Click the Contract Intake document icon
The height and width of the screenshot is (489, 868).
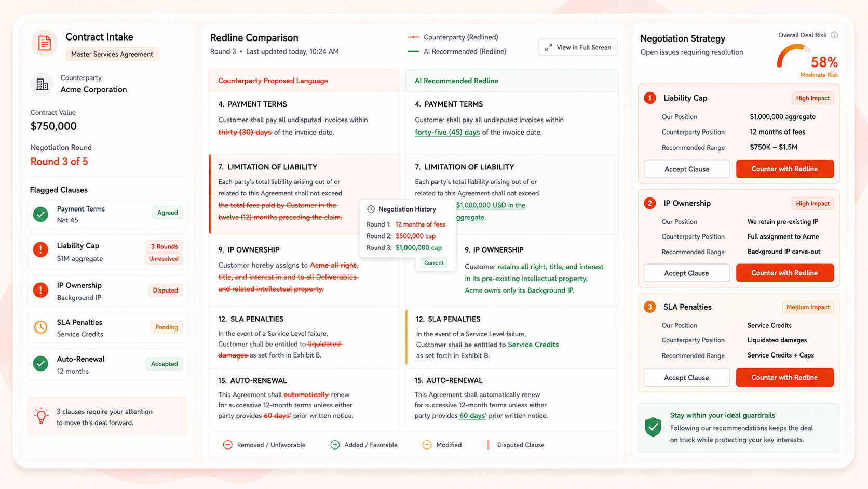[x=45, y=43]
